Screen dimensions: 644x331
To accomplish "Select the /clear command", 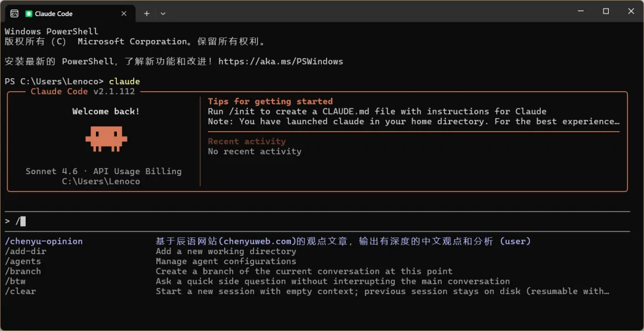I will click(21, 292).
